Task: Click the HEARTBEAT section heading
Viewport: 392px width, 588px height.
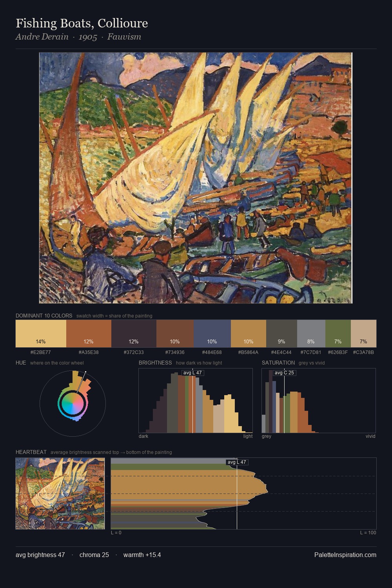Action: pos(31,452)
